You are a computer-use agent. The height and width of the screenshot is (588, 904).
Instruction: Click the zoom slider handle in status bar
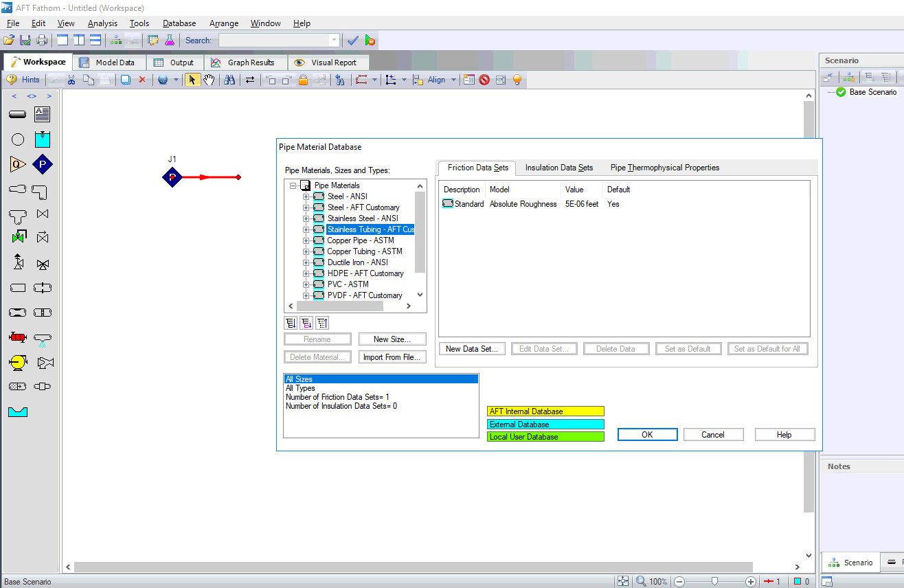(x=714, y=581)
